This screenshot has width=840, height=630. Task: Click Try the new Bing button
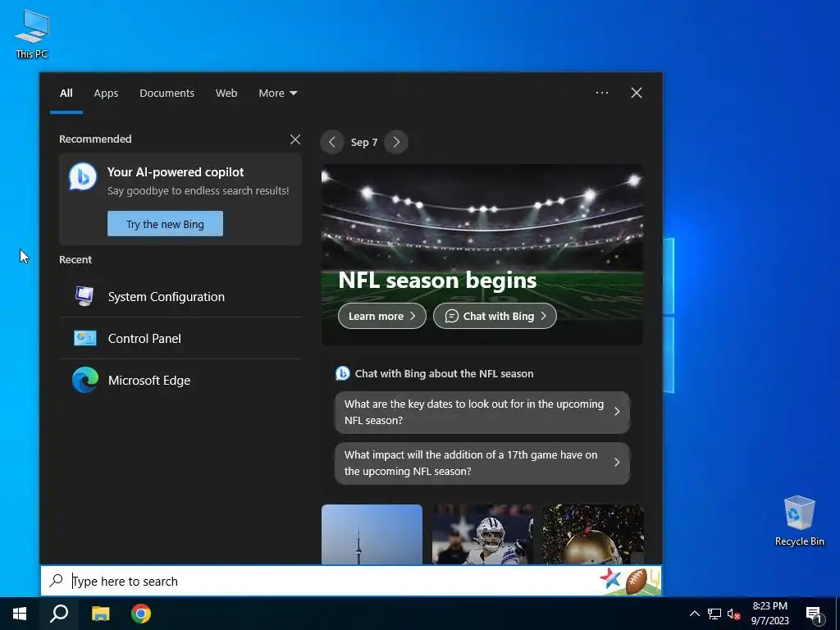pos(165,224)
